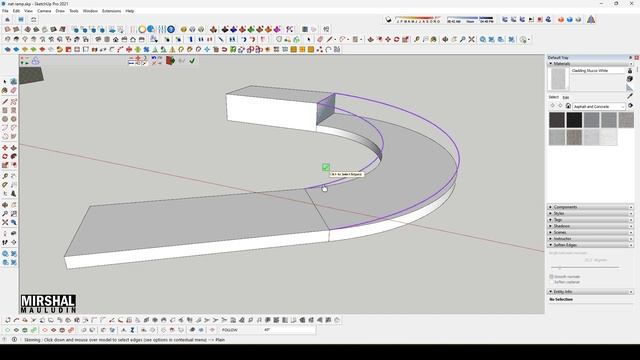Switch to materials Edit tab
The height and width of the screenshot is (360, 640).
click(x=566, y=98)
